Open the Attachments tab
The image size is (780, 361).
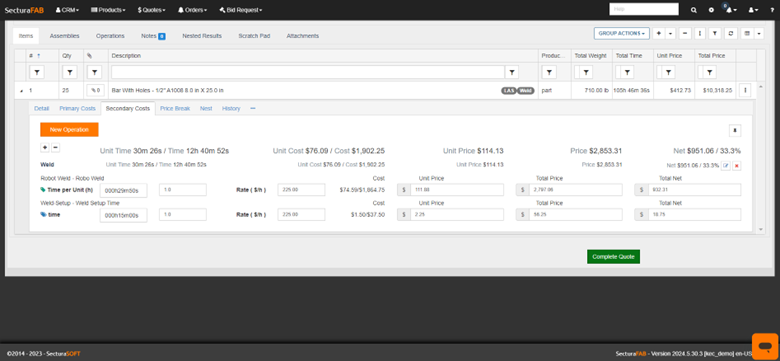(x=302, y=36)
